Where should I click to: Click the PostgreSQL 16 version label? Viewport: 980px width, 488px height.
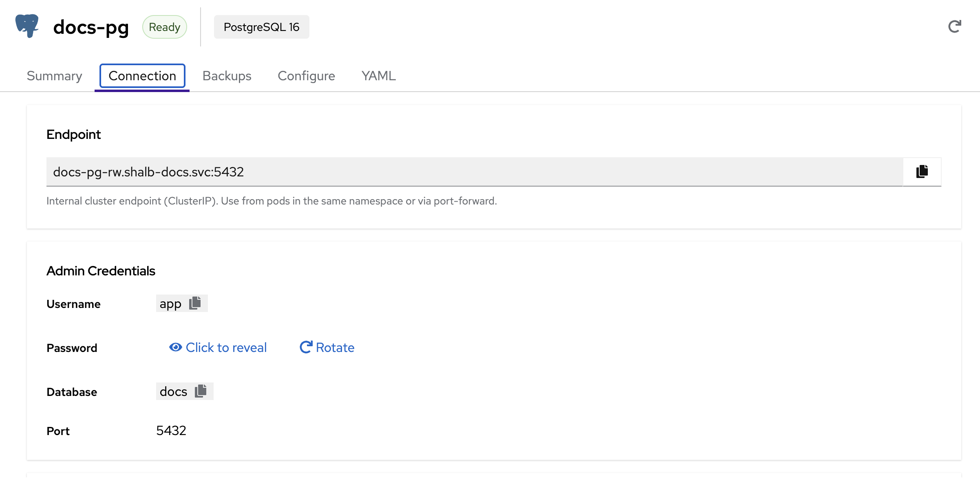point(261,27)
